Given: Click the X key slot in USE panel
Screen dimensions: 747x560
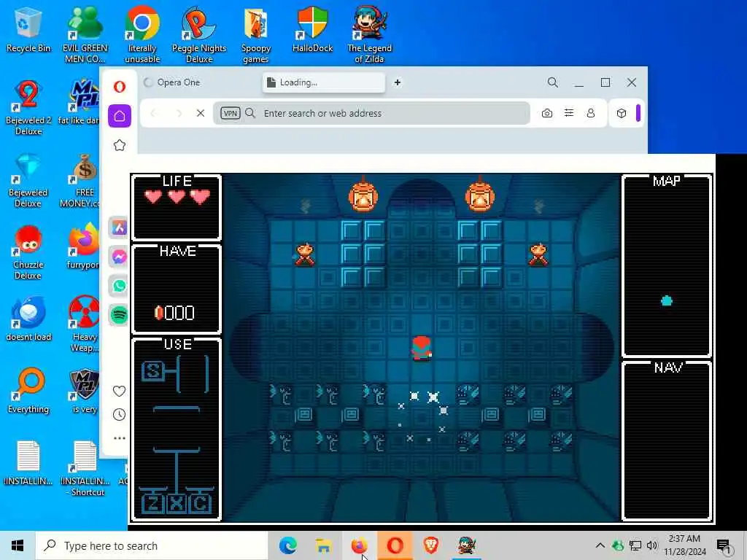Looking at the screenshot, I should pyautogui.click(x=177, y=504).
